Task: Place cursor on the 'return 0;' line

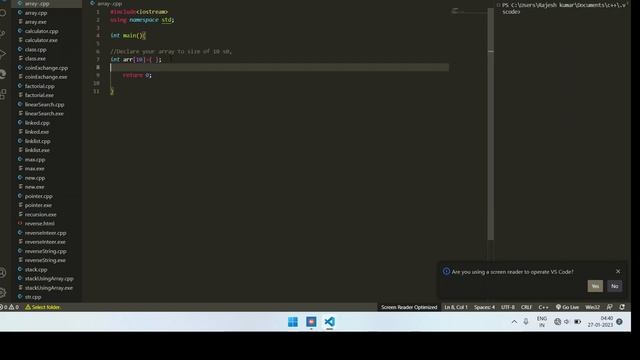Action: click(x=137, y=75)
